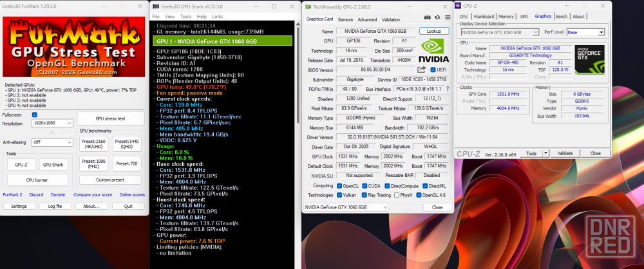Screen dimensions: 644x269
Task: Open the Tools menu in GPU Shark
Action: tap(185, 16)
